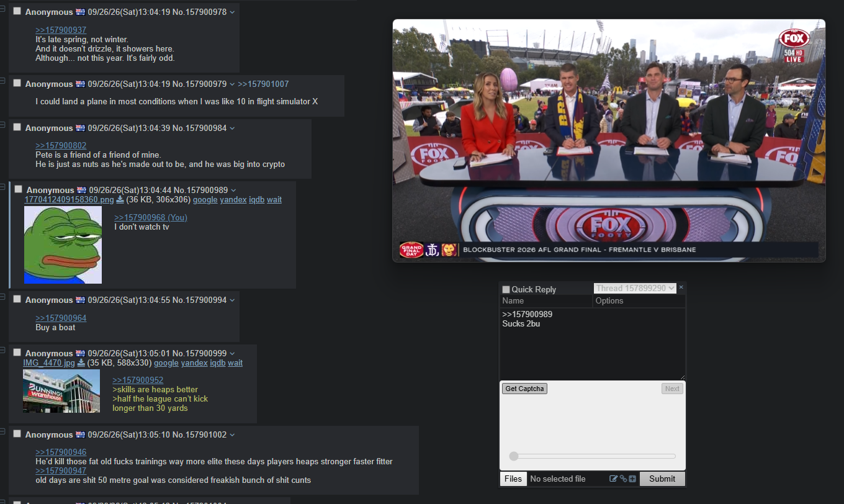Click the plus icon next to Submit

click(632, 479)
